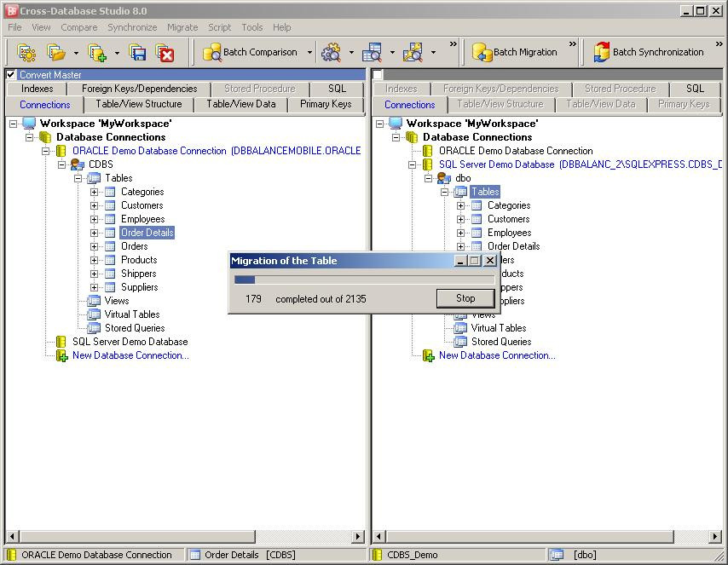The height and width of the screenshot is (565, 728).
Task: Check the right pane master checkbox
Action: point(378,74)
